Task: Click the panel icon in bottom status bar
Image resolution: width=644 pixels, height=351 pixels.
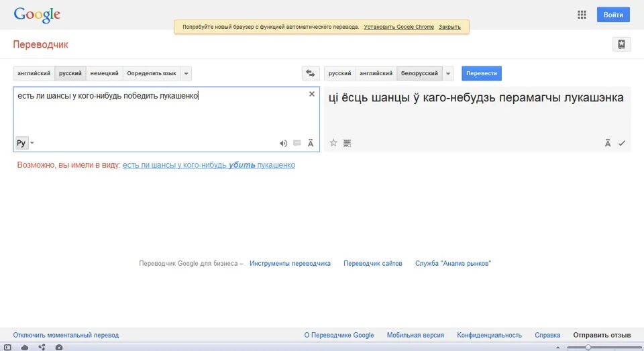Action: point(8,347)
